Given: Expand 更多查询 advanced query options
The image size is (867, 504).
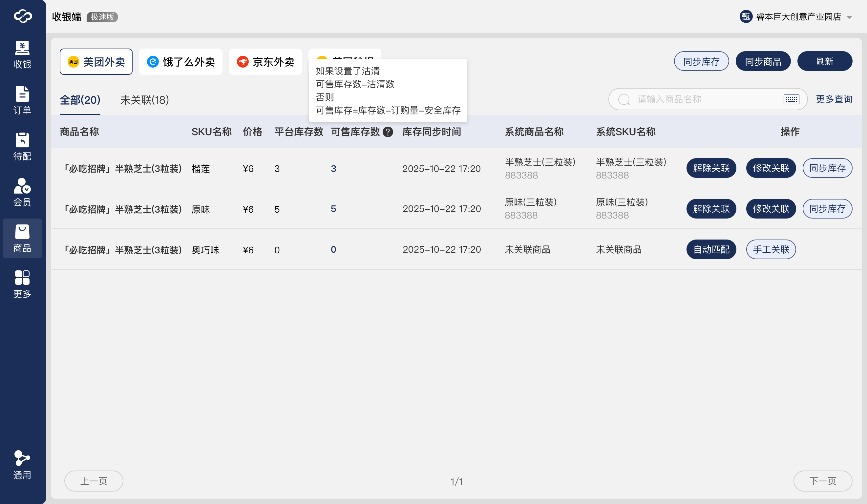Looking at the screenshot, I should [x=834, y=99].
